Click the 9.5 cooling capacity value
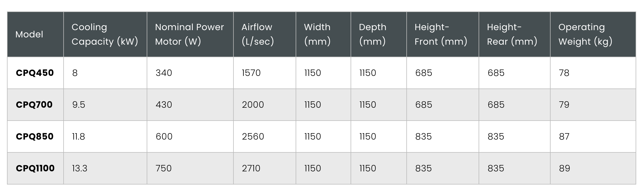Image resolution: width=644 pixels, height=194 pixels. (x=79, y=105)
